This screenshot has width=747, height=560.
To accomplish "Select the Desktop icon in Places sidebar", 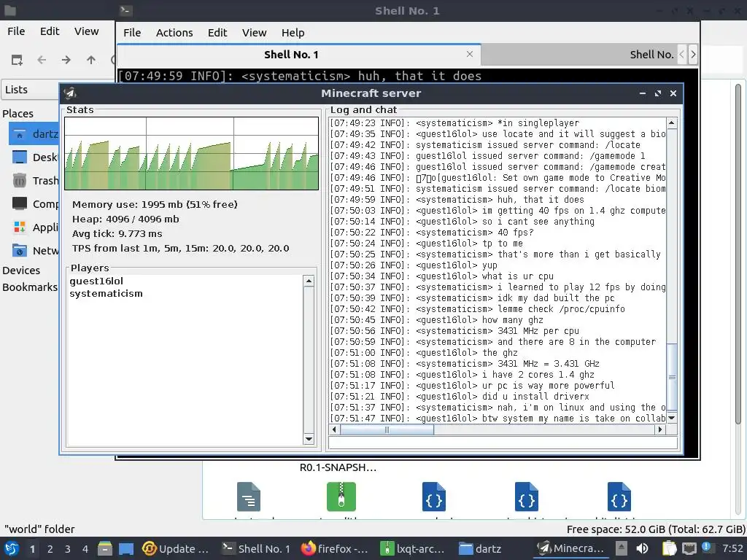I will pos(20,157).
